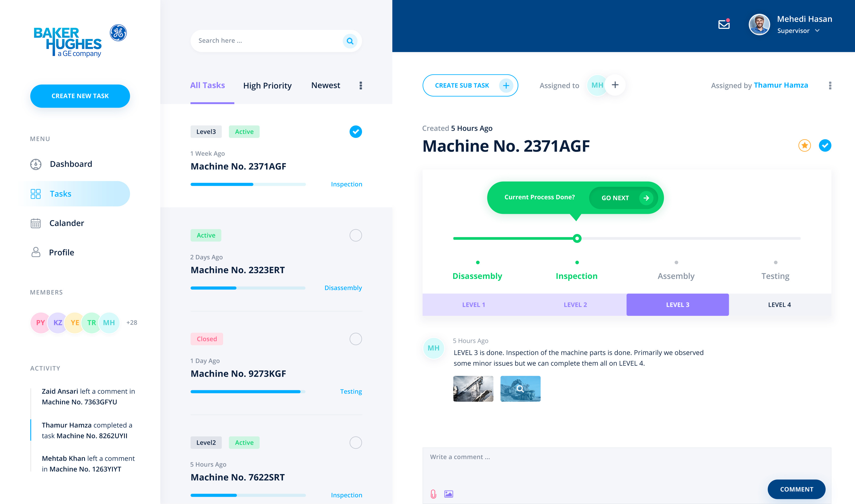Open the first attached machine photo thumbnail
855x504 pixels.
[x=473, y=388]
